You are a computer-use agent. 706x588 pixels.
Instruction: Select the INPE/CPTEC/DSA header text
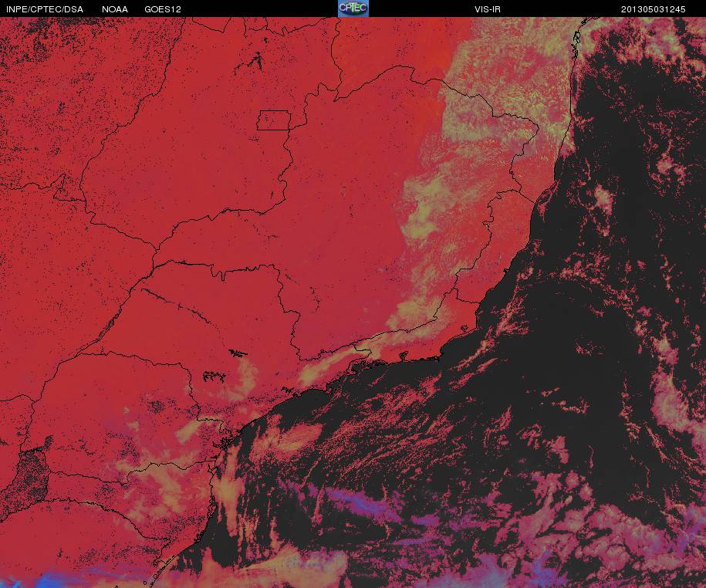point(45,9)
